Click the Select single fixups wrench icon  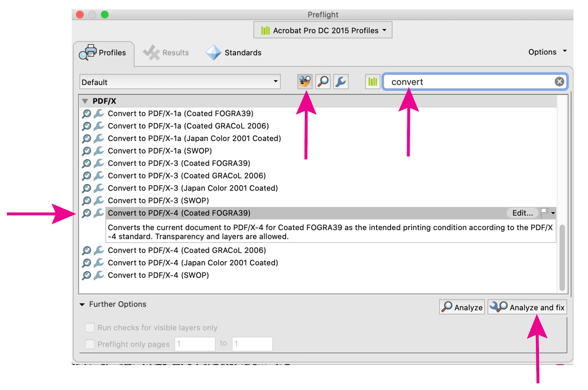[341, 82]
